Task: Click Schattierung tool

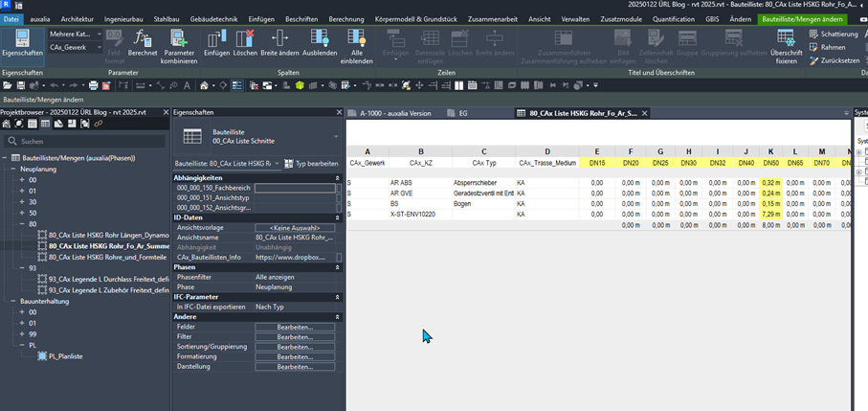Action: [x=835, y=34]
